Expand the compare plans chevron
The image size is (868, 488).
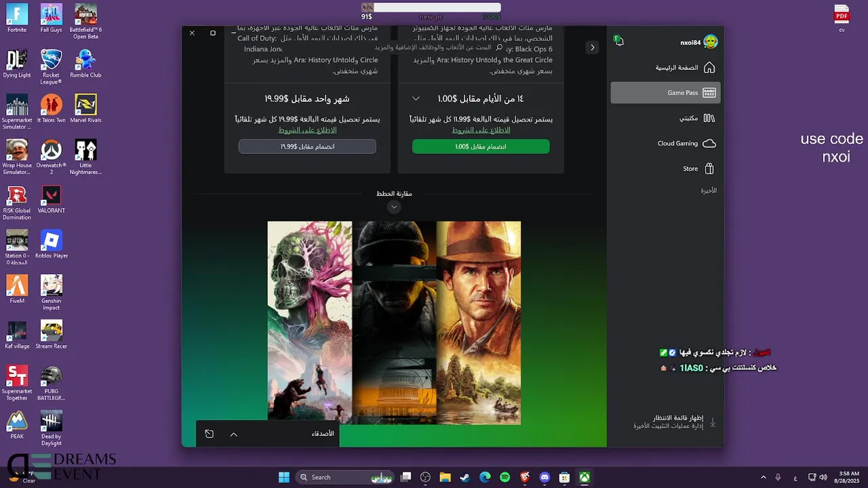click(x=394, y=207)
